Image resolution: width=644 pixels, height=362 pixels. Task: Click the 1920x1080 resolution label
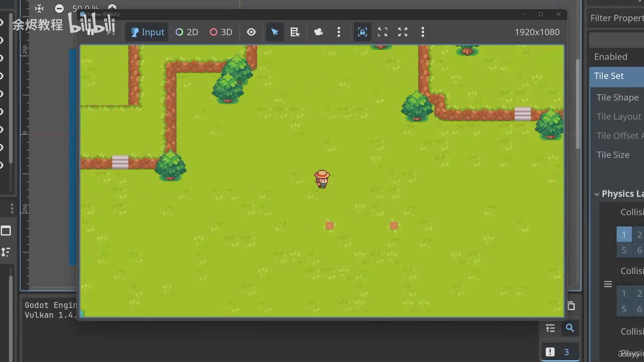[537, 32]
